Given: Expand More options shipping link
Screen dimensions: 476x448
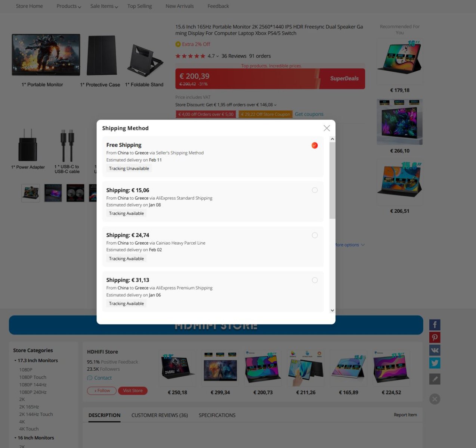Looking at the screenshot, I should (350, 245).
